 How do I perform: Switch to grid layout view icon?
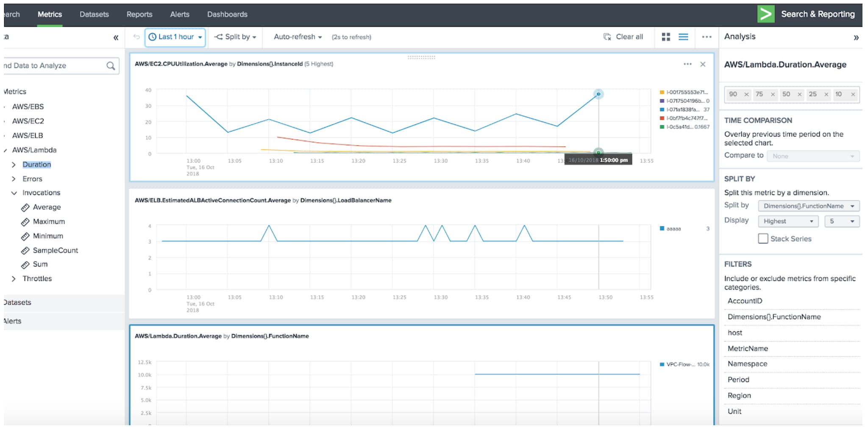click(666, 37)
